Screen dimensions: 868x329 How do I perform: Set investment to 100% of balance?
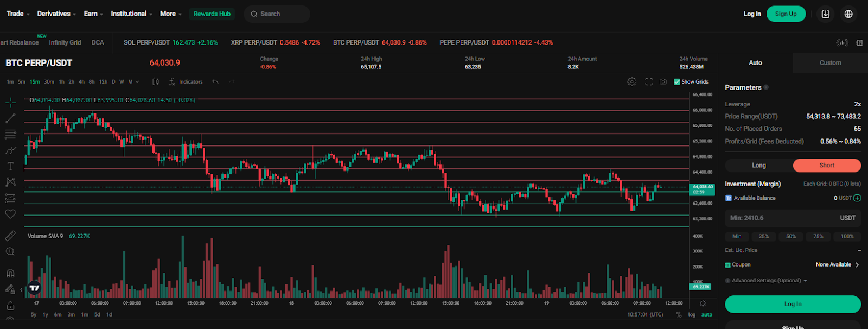(x=847, y=237)
